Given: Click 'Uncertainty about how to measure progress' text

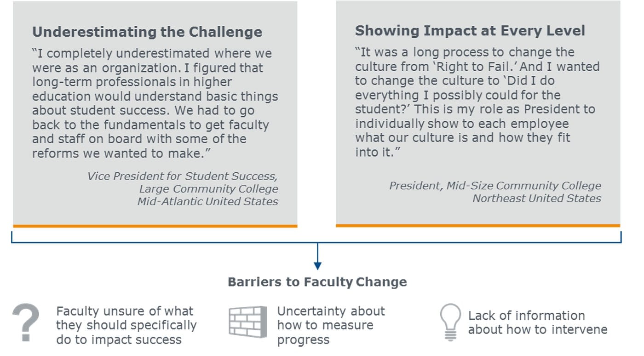Looking at the screenshot, I should 331,325.
